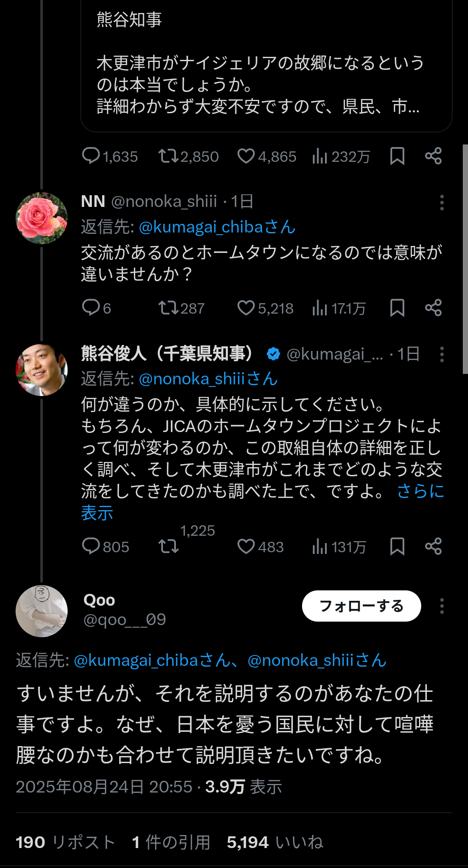Open more options for NN's tweet

coord(442,203)
